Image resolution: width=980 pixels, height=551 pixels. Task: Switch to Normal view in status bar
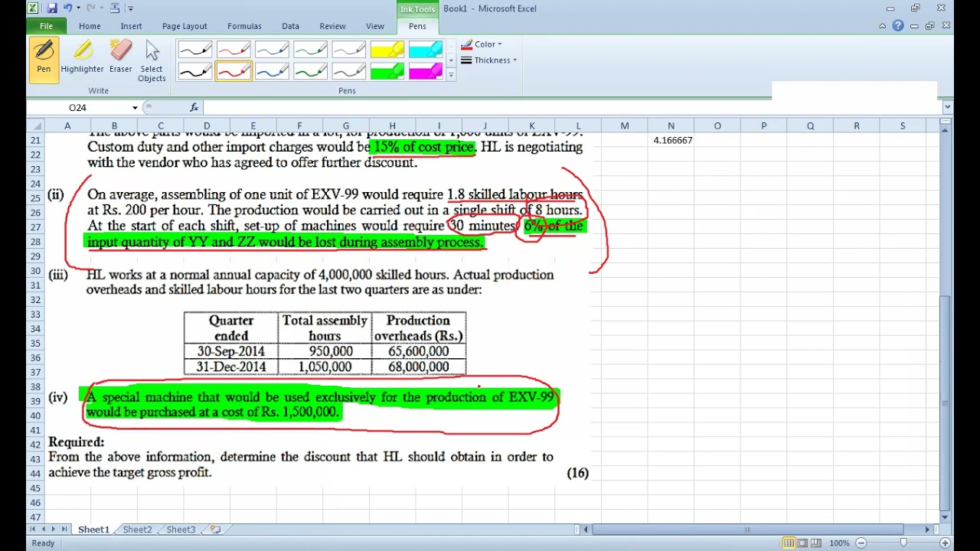click(789, 543)
